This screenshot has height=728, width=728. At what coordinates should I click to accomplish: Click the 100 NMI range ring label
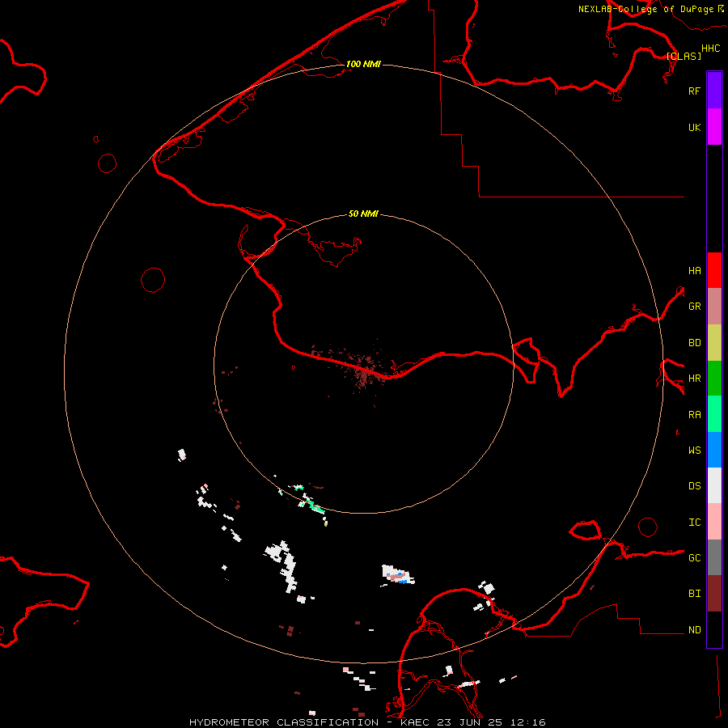tap(363, 64)
